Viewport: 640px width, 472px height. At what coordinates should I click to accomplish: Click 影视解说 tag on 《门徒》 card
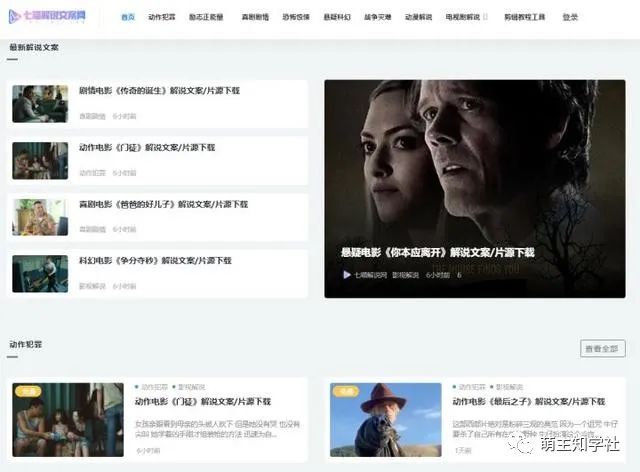click(191, 387)
